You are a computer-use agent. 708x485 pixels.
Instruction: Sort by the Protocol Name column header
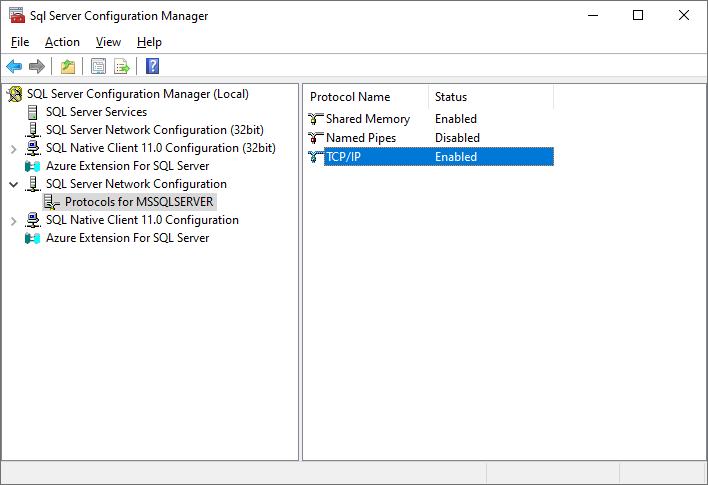coord(366,97)
